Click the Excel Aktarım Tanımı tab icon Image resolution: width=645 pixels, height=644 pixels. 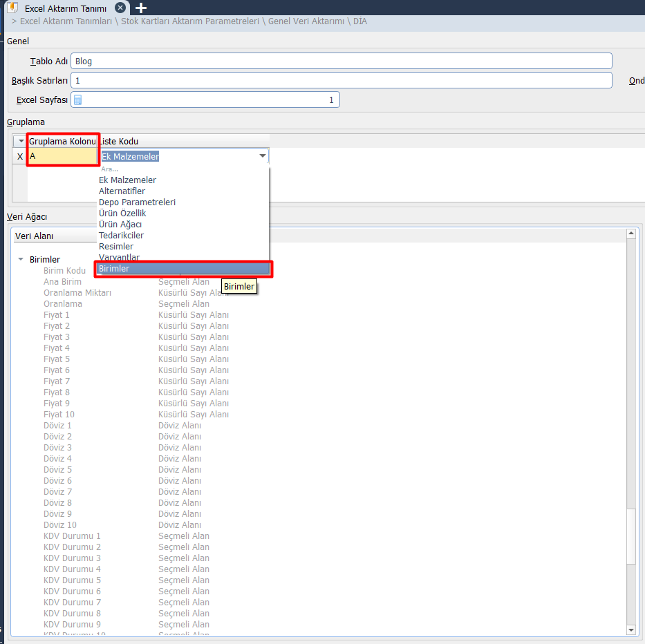click(x=12, y=8)
